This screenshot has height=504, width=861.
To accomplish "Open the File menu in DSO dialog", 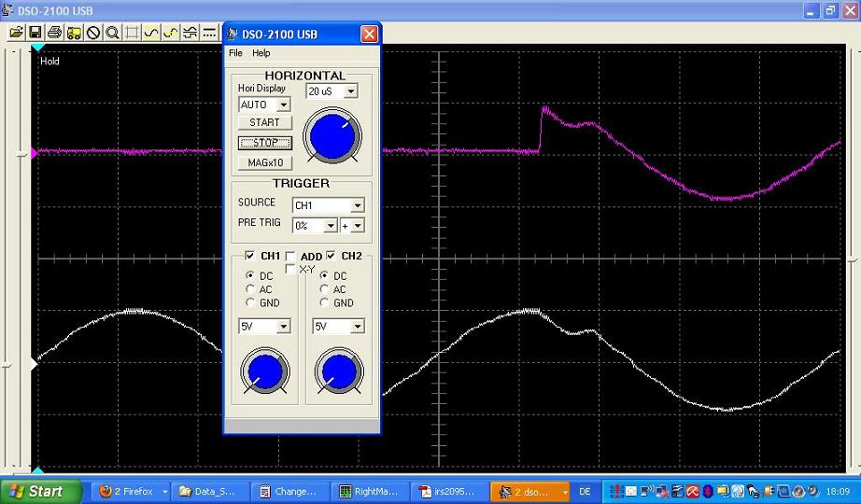I will [x=235, y=52].
